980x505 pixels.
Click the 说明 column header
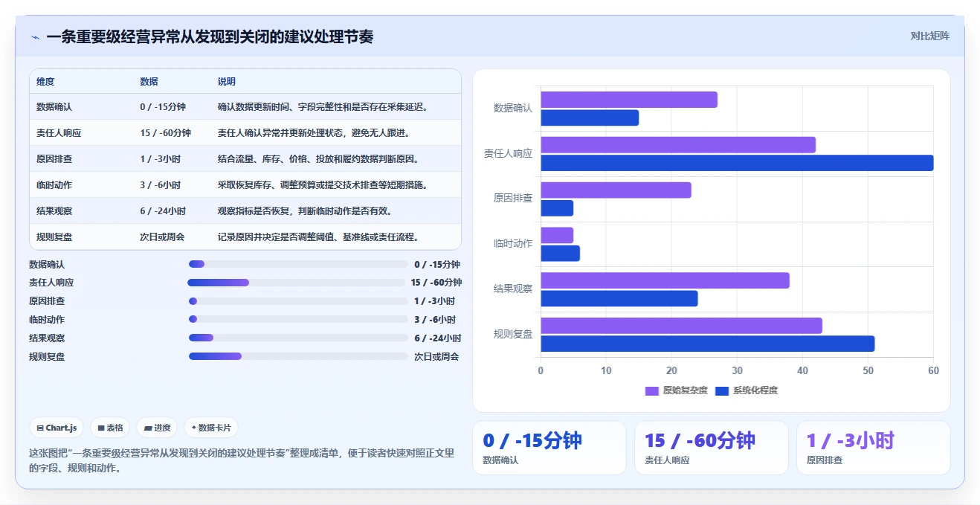[226, 82]
